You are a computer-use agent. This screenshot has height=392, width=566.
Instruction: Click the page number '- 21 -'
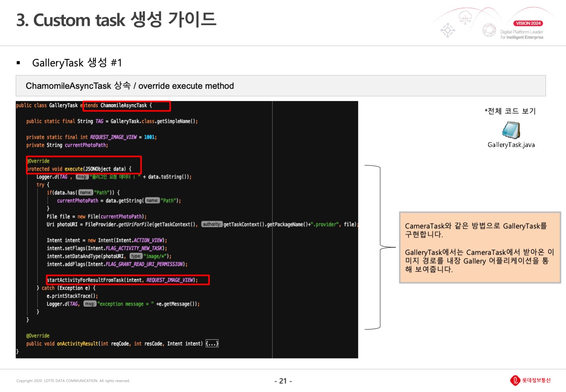[x=283, y=381]
